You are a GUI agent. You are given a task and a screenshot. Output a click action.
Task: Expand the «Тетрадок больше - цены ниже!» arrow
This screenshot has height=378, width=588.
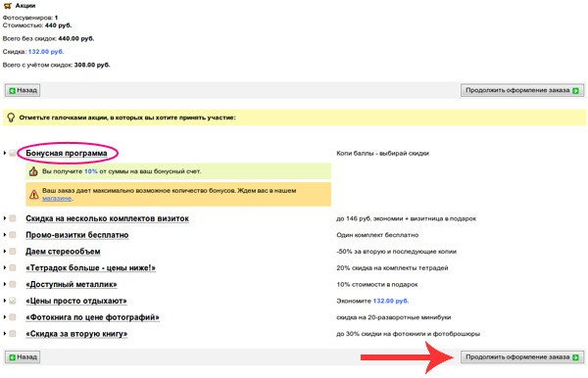[x=5, y=268]
